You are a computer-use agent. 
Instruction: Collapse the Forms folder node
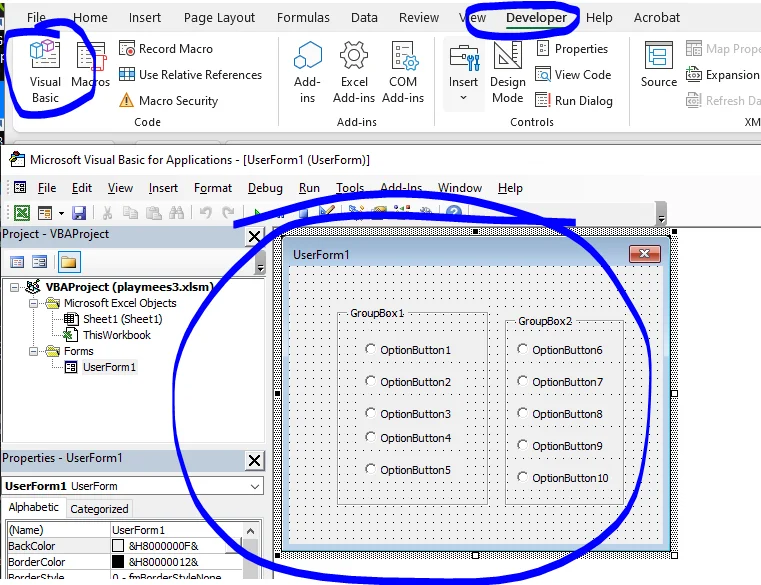(x=33, y=351)
